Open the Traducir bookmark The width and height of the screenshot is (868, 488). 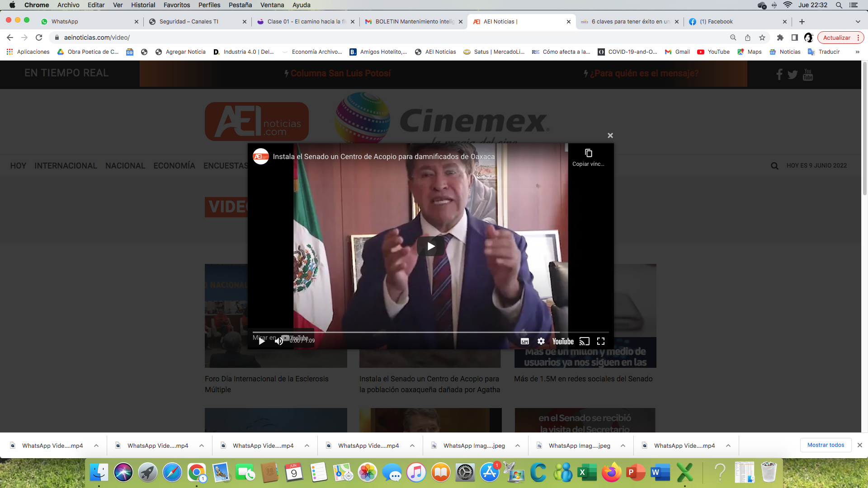point(824,52)
